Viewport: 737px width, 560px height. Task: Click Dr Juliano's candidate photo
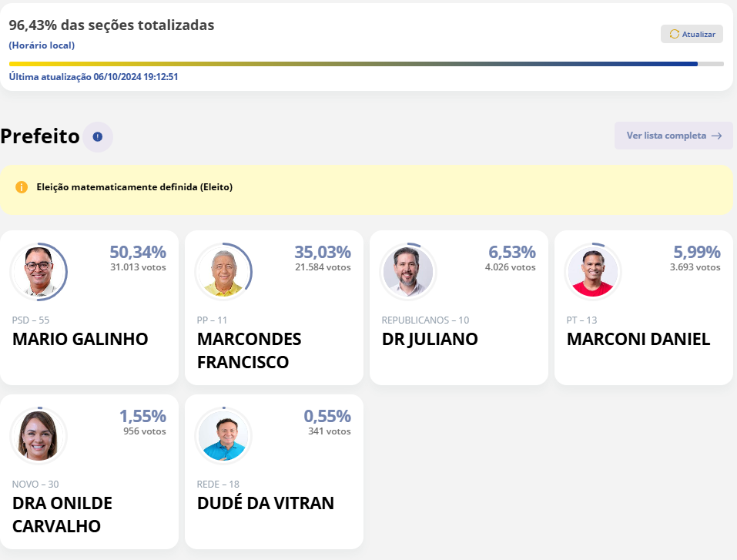click(x=408, y=272)
